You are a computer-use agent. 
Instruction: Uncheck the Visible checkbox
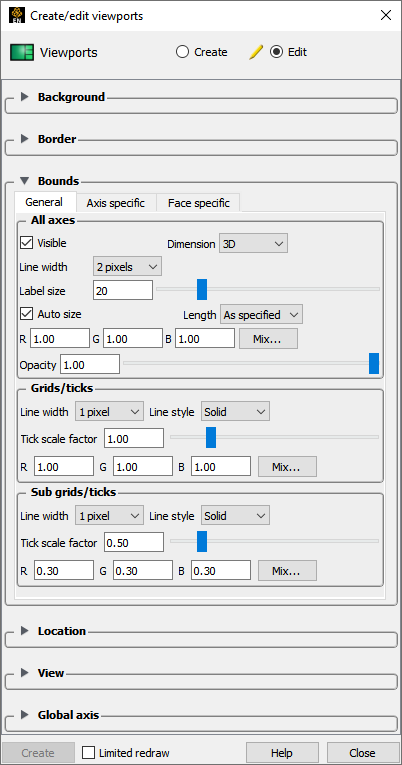[26, 242]
